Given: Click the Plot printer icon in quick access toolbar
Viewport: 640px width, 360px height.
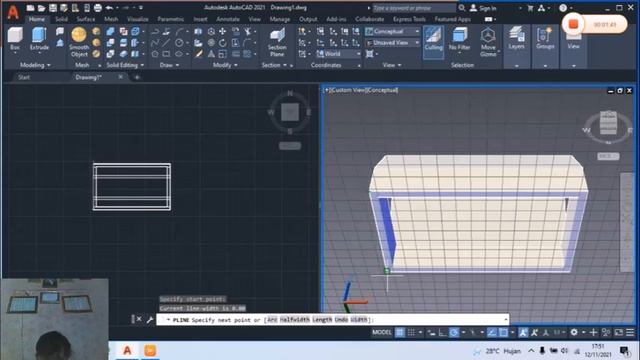Looking at the screenshot, I should coord(98,8).
